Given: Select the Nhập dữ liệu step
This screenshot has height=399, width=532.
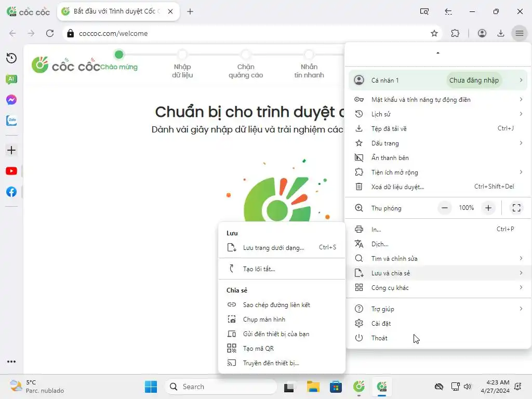Looking at the screenshot, I should pos(182,64).
